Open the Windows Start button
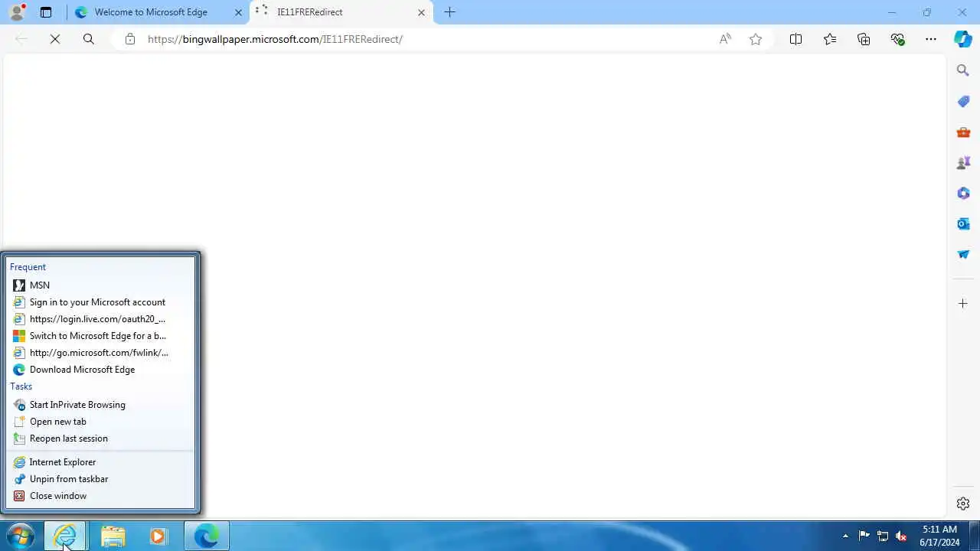 21,536
